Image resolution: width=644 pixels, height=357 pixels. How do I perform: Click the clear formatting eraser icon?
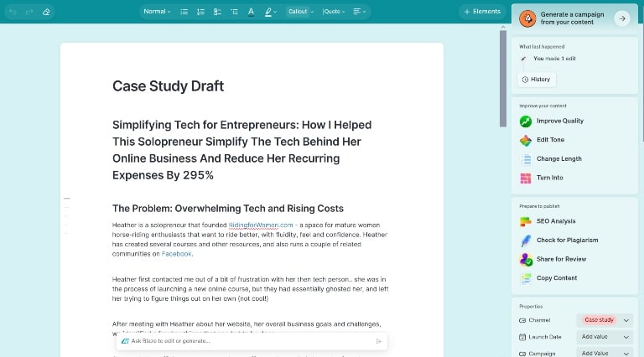click(46, 12)
